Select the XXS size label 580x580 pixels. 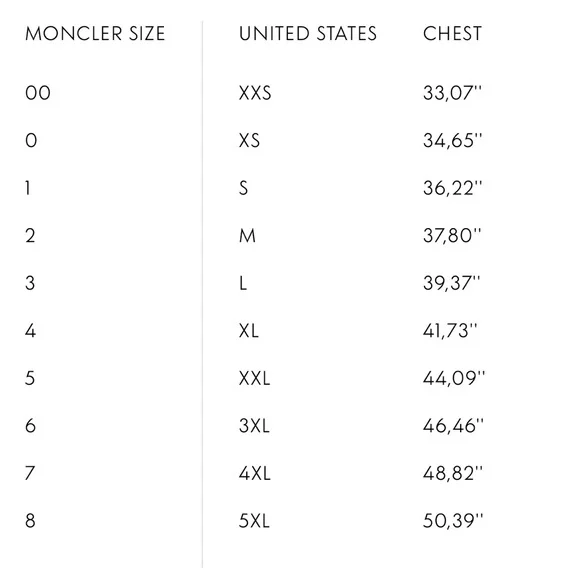pyautogui.click(x=255, y=93)
